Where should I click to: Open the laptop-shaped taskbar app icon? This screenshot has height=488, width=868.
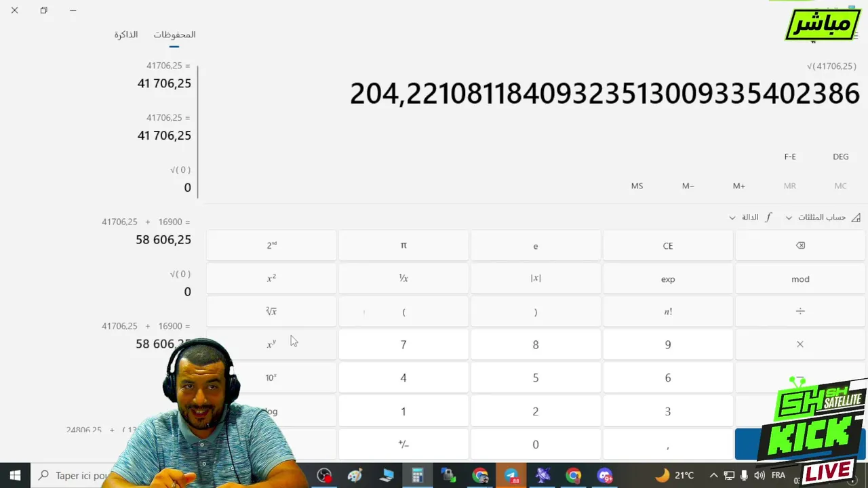pos(387,476)
